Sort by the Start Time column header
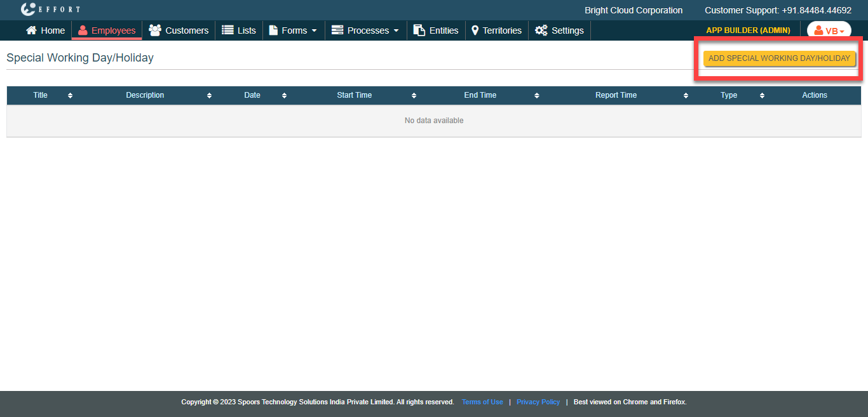 [x=354, y=95]
